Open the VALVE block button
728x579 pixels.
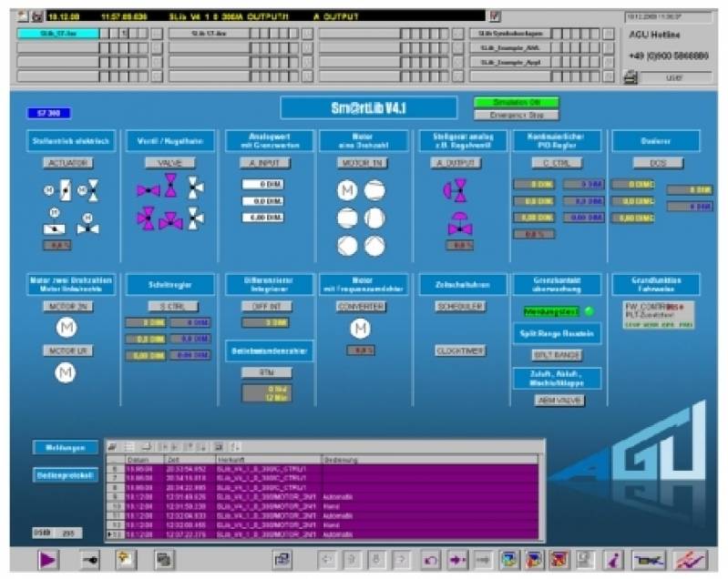point(170,163)
